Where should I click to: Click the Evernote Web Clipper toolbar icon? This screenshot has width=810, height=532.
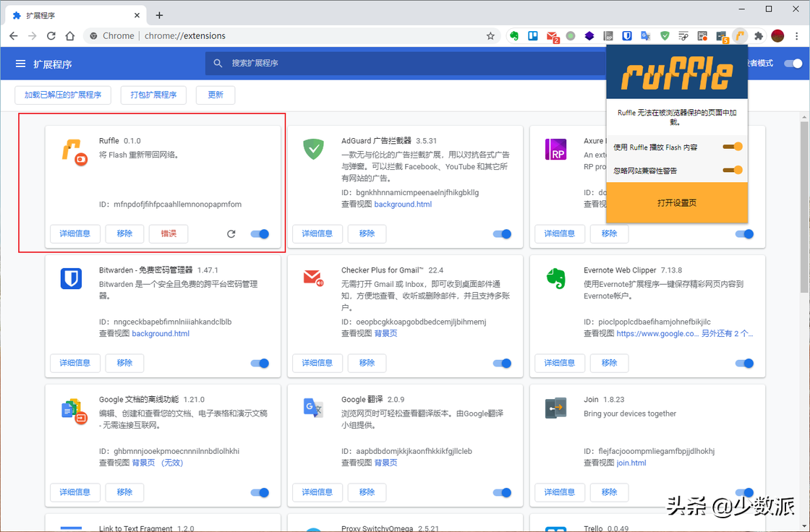[x=514, y=36]
